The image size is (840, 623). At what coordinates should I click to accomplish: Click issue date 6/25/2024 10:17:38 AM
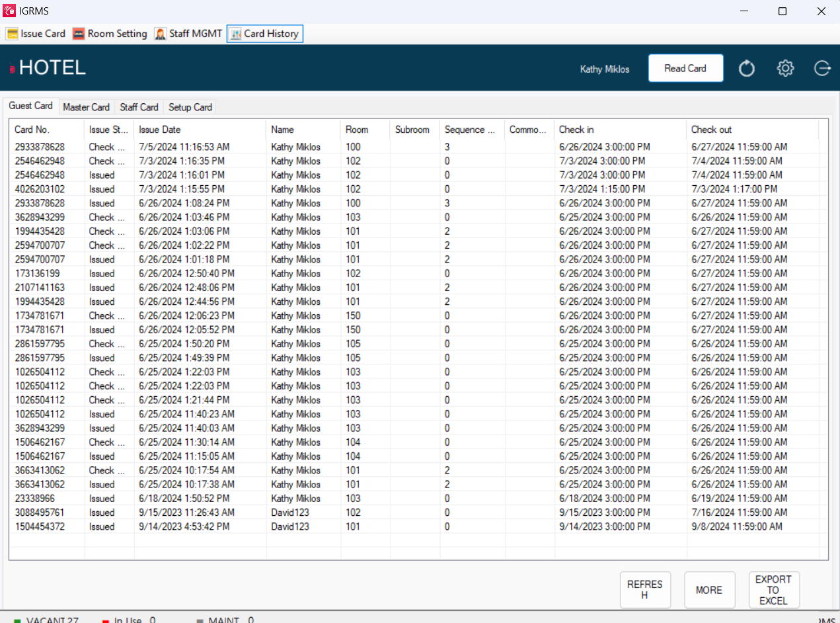186,484
